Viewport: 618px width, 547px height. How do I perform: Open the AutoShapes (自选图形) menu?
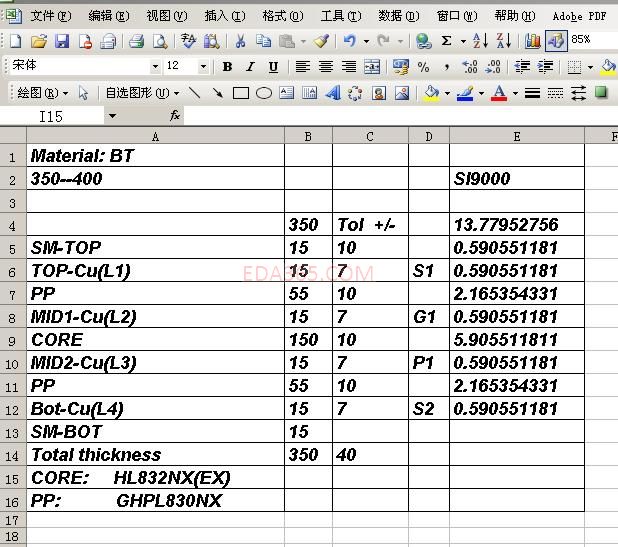click(141, 93)
